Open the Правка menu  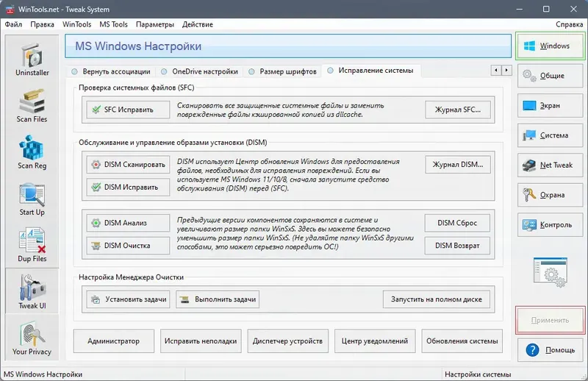(42, 24)
